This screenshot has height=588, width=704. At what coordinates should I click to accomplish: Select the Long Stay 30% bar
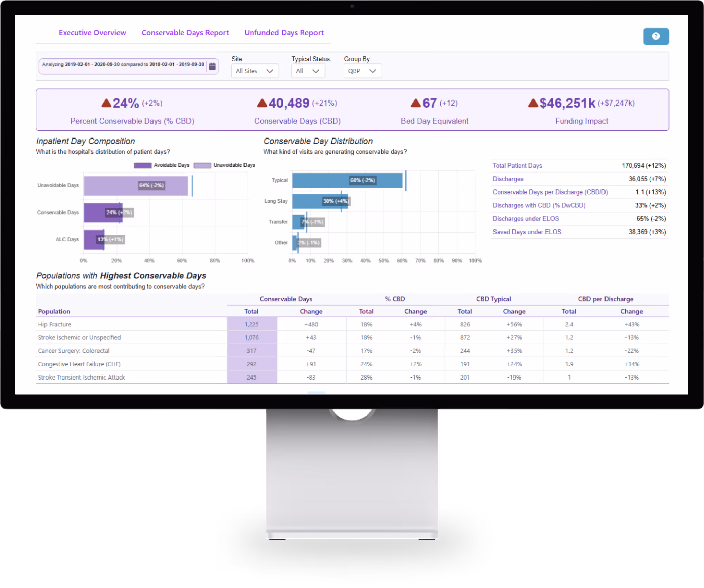[x=320, y=201]
